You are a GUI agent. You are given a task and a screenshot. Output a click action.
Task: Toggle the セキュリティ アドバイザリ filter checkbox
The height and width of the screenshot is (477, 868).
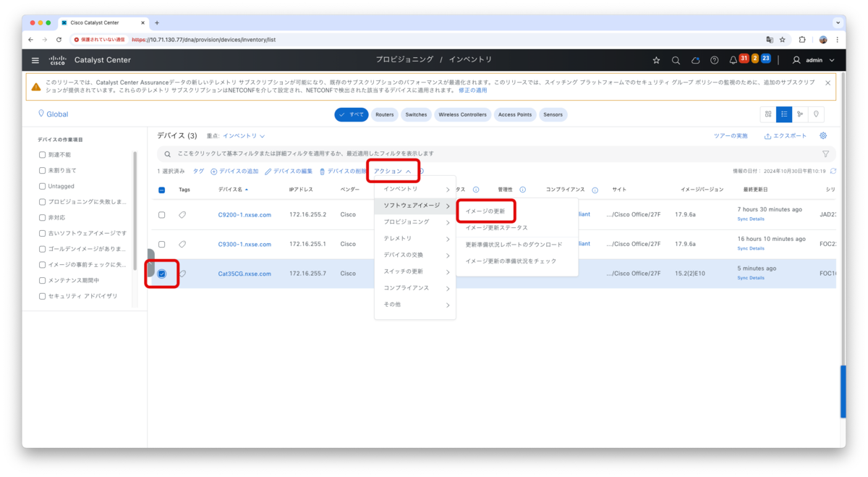[42, 296]
